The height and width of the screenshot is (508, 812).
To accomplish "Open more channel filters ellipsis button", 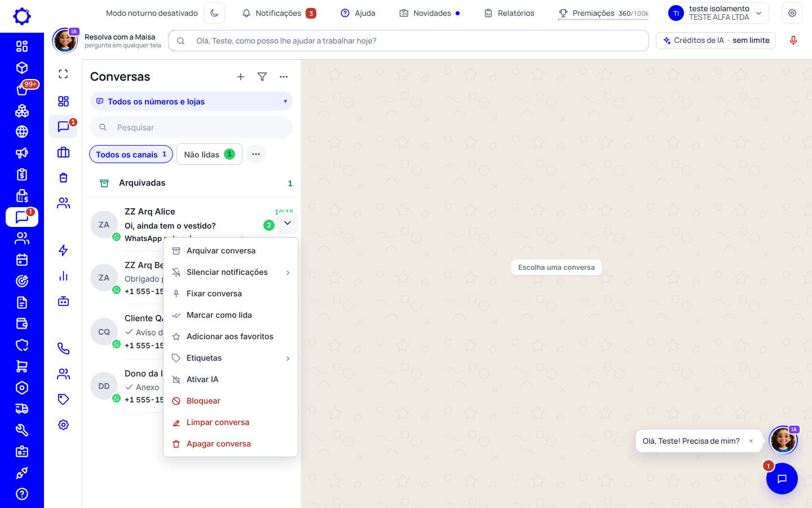I will [x=256, y=154].
